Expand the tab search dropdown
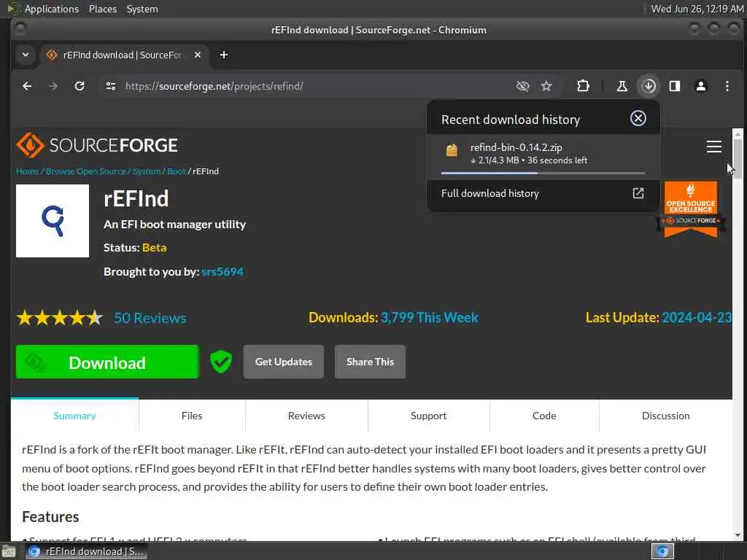The width and height of the screenshot is (747, 560). click(26, 55)
